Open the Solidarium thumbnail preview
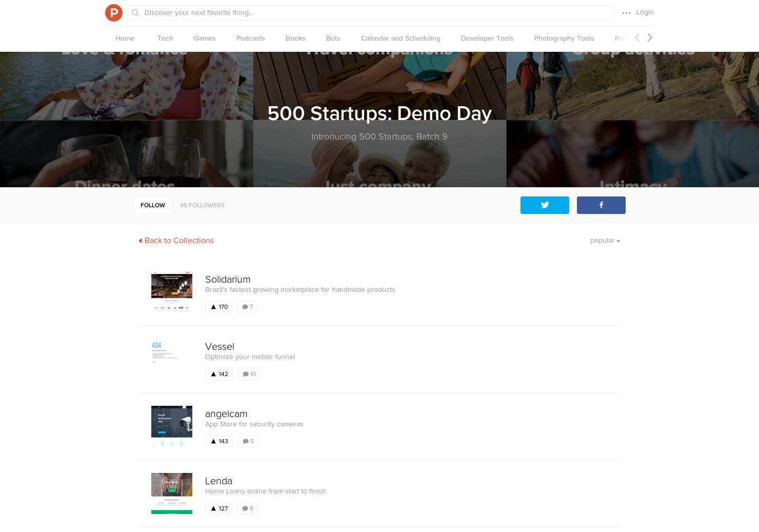 click(171, 292)
